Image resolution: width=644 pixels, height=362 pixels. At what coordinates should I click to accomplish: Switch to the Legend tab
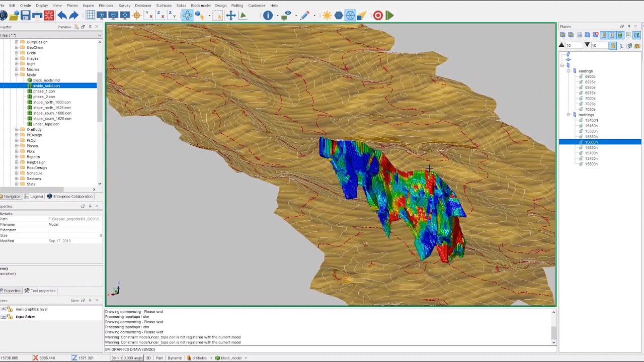(34, 197)
